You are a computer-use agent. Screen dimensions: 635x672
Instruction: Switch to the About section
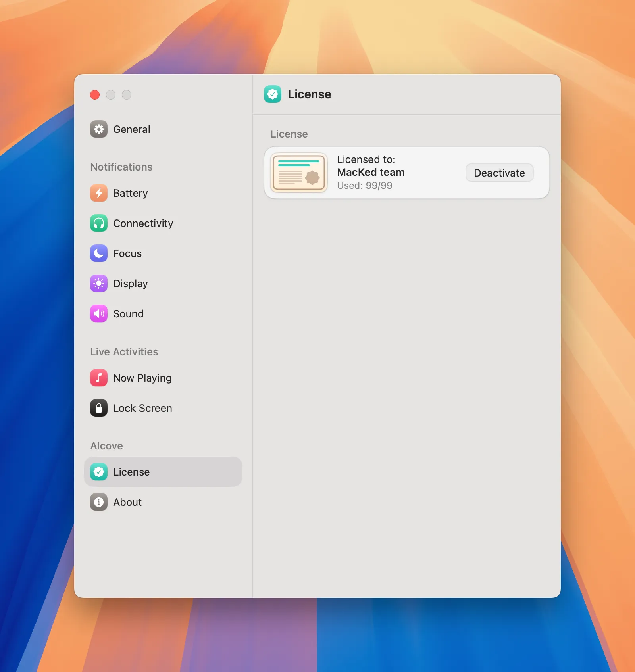[127, 502]
